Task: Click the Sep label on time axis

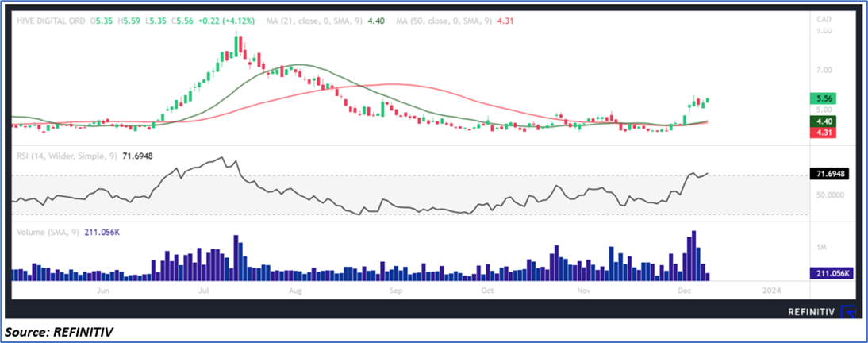Action: tap(394, 291)
